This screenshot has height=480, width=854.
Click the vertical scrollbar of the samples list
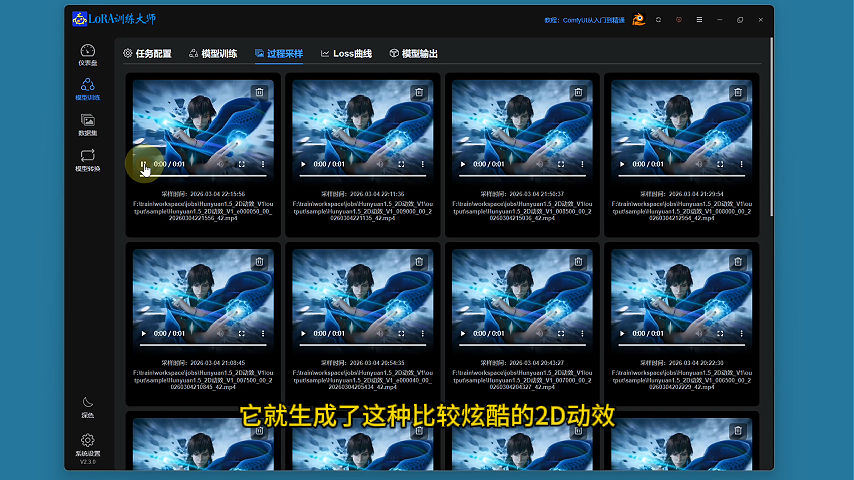click(771, 126)
